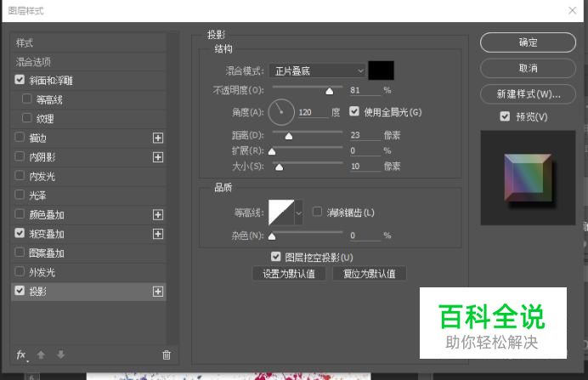Confirm with the 确定 button
This screenshot has width=588, height=380.
[528, 43]
